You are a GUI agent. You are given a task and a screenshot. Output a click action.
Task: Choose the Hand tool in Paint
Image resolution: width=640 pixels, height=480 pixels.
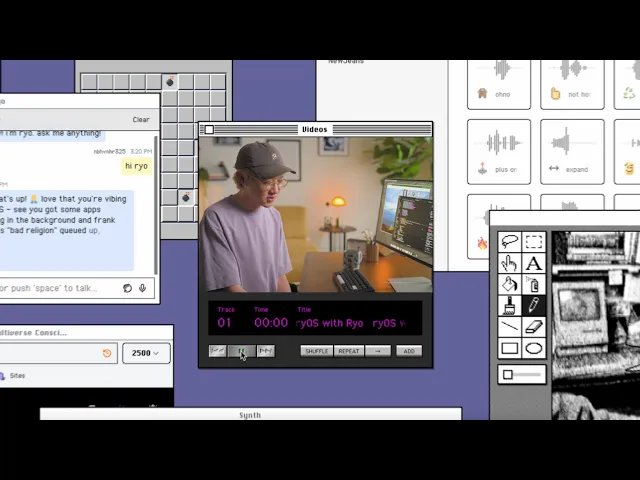pyautogui.click(x=509, y=263)
